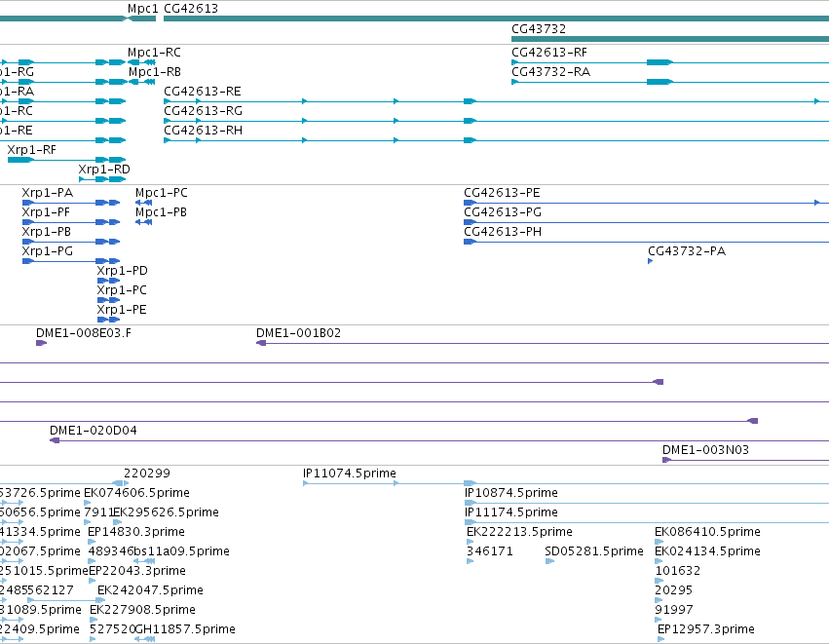Click protein label CG42613-PG
829x644 pixels.
pyautogui.click(x=503, y=212)
